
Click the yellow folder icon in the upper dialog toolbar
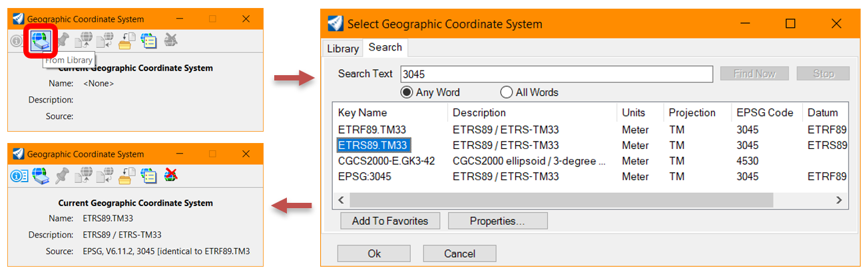(x=126, y=41)
